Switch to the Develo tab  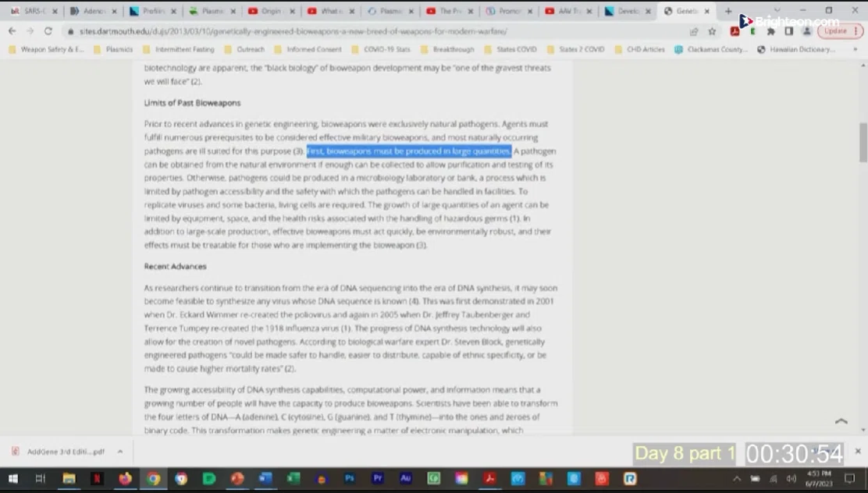pyautogui.click(x=628, y=11)
